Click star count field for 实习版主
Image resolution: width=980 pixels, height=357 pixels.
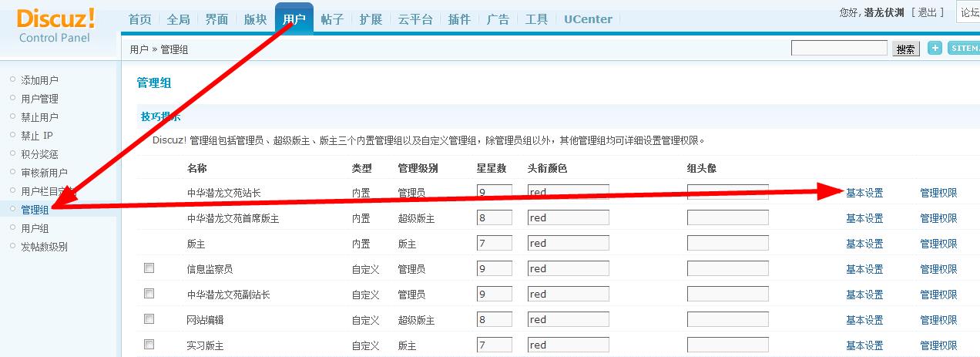[495, 345]
